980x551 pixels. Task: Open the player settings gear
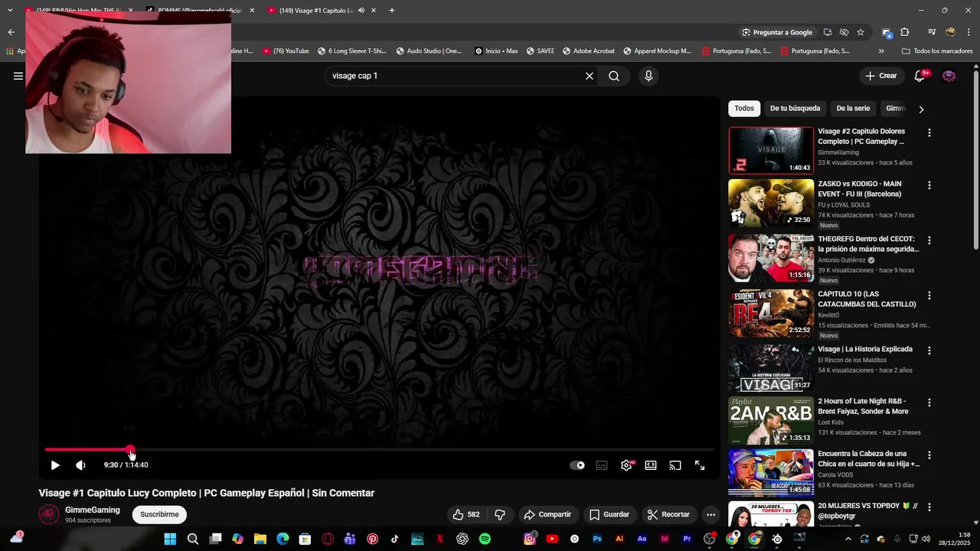click(626, 465)
